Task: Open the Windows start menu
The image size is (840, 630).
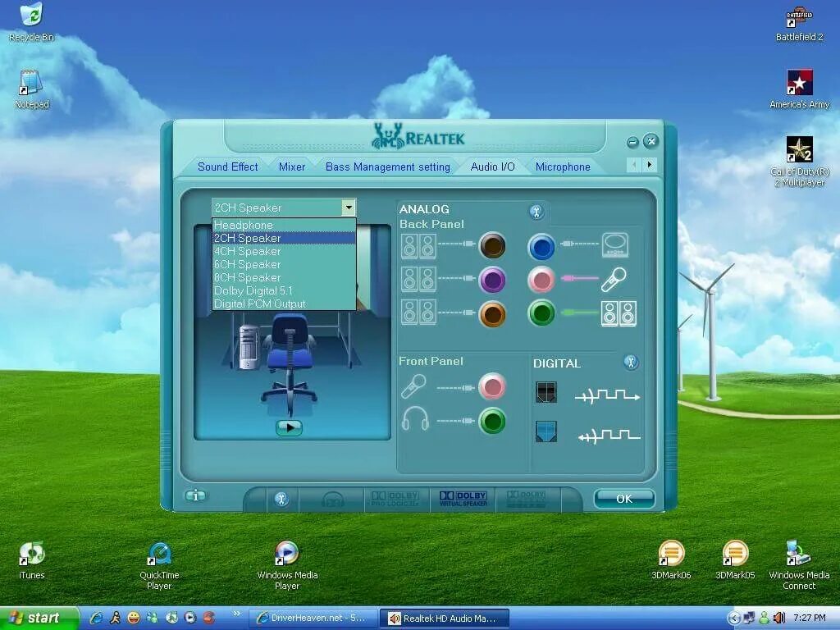Action: (x=39, y=619)
